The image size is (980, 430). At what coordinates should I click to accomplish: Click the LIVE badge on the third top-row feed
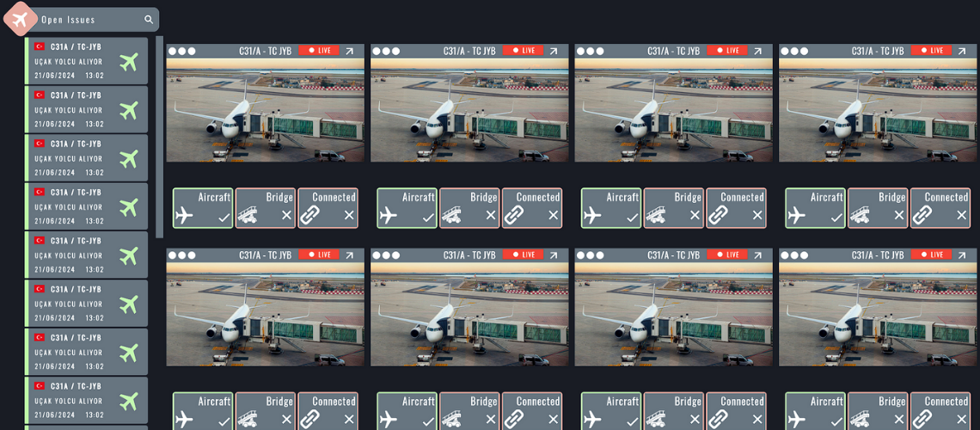(x=727, y=51)
